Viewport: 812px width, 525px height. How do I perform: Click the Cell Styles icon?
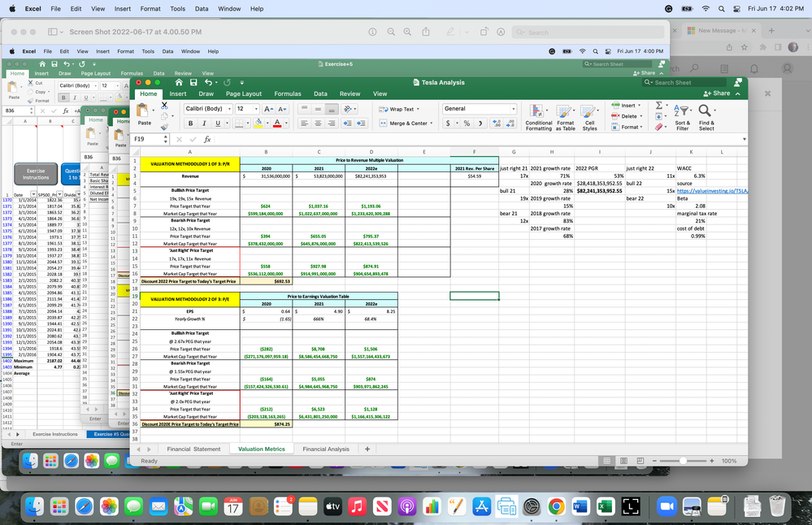click(588, 111)
